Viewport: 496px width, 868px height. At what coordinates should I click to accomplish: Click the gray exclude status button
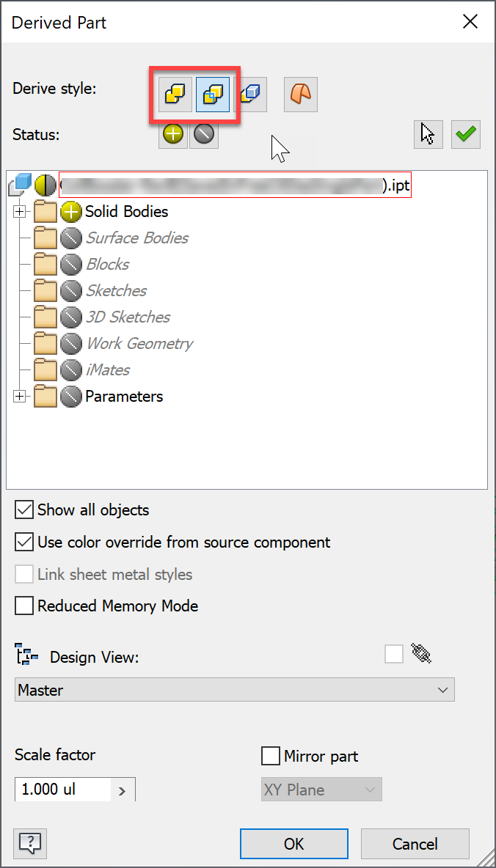pos(204,134)
